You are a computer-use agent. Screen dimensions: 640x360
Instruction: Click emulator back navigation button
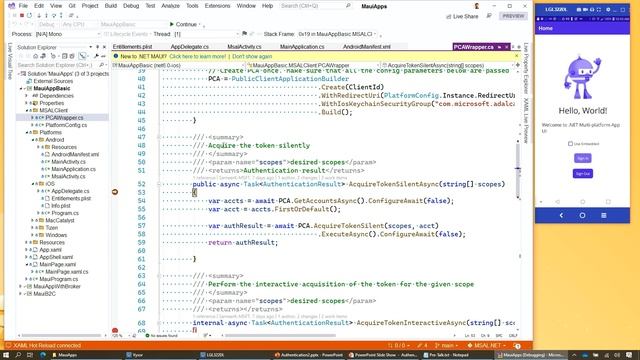[x=561, y=216]
